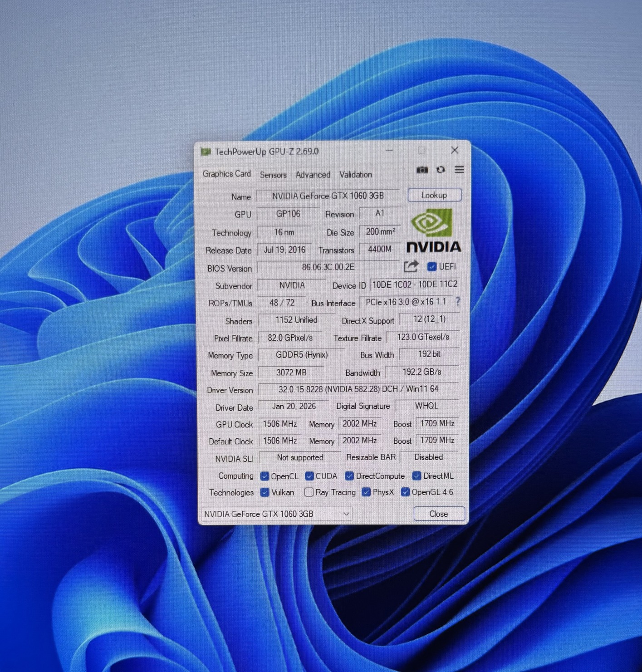
Task: Open the GPU selection dropdown
Action: [277, 514]
